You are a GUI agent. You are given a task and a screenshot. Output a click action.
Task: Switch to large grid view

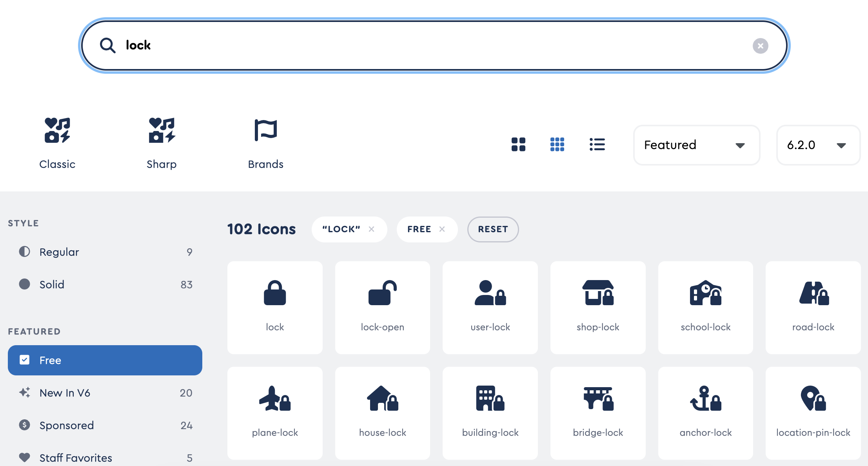[x=518, y=144]
